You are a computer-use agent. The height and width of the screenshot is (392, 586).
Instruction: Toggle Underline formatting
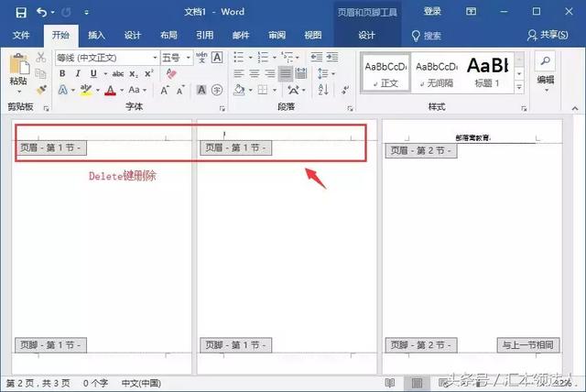pos(93,73)
